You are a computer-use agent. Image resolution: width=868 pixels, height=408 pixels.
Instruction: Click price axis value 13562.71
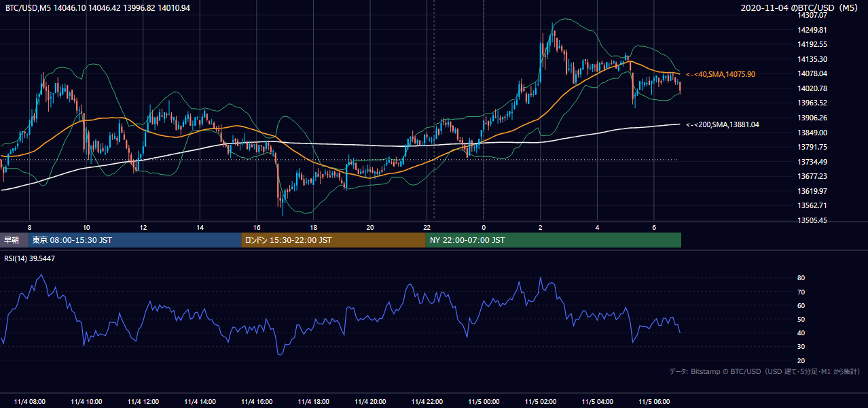pyautogui.click(x=812, y=205)
